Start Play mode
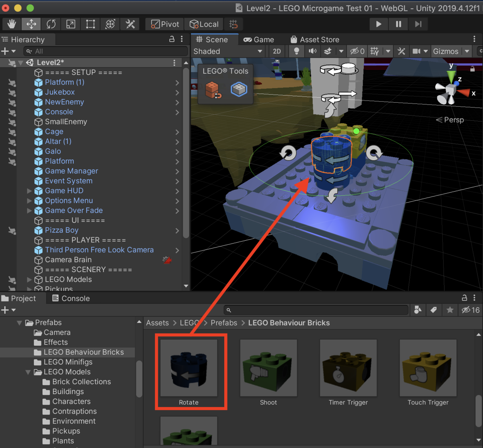The width and height of the screenshot is (483, 448). [x=379, y=24]
